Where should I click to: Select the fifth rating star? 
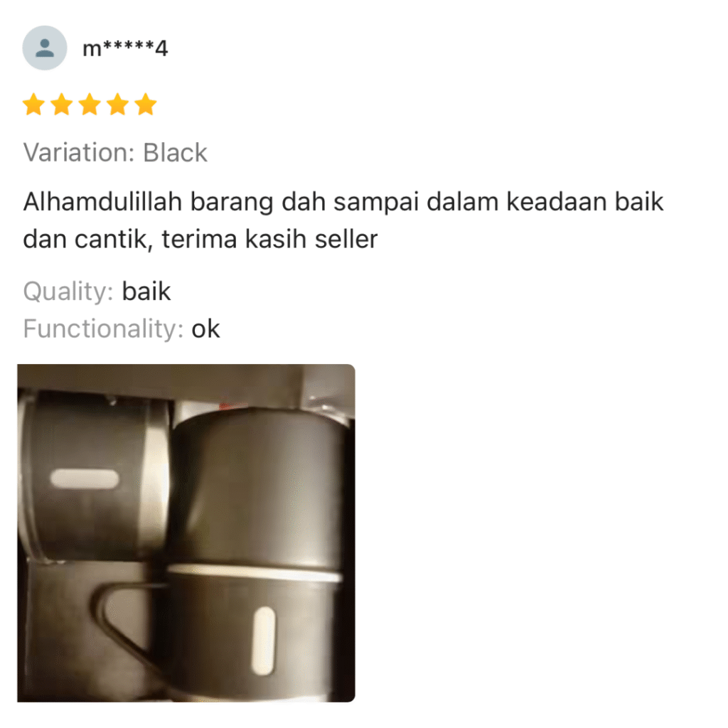point(146,104)
